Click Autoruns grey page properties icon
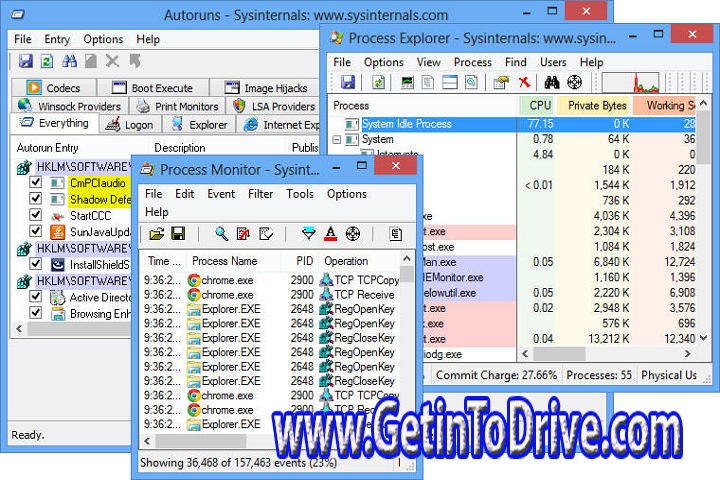This screenshot has width=720, height=480. click(x=91, y=61)
